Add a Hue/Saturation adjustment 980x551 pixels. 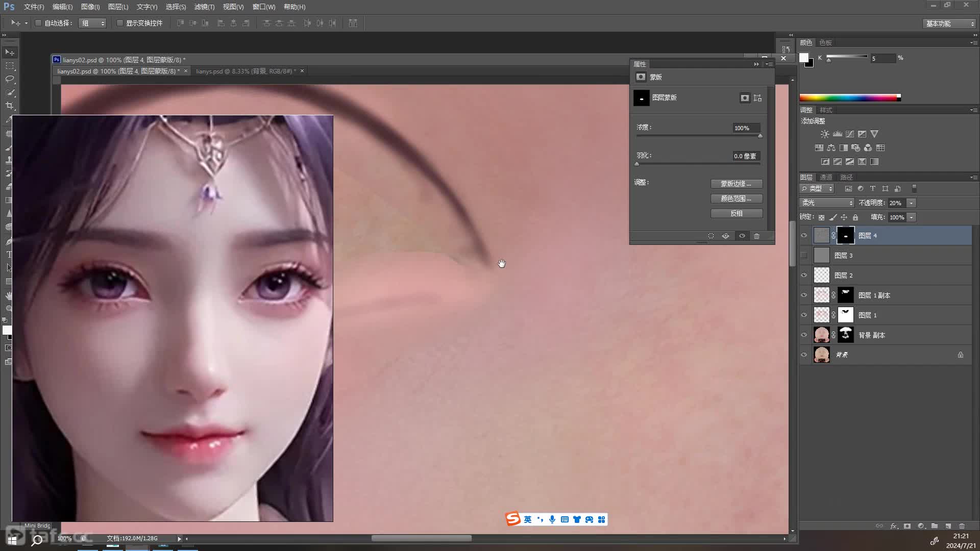coord(819,148)
